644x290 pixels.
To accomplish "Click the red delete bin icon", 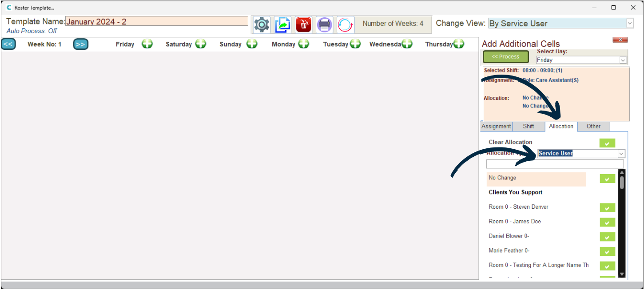I will (x=303, y=24).
